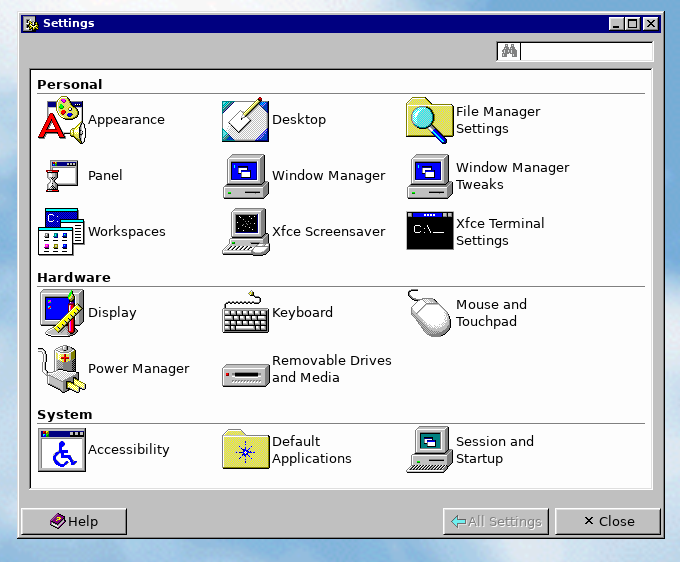Select the "Xfce Screensaver" label
This screenshot has width=680, height=562.
(328, 232)
